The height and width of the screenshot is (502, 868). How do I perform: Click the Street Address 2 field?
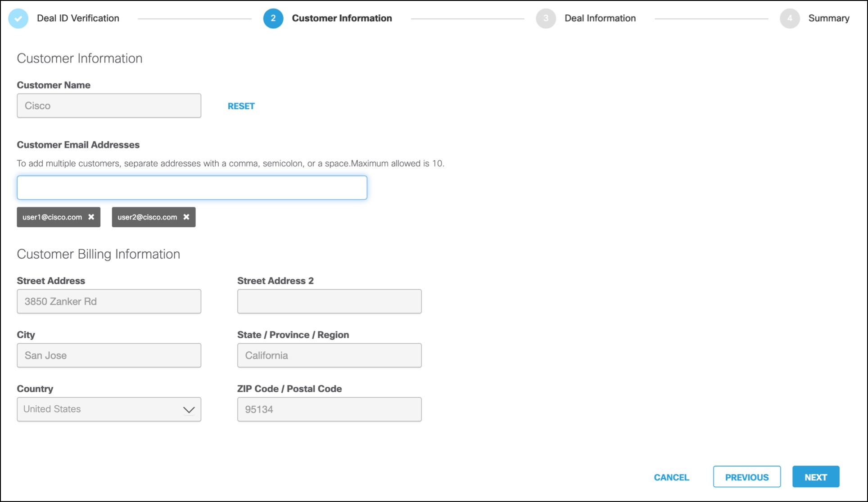(329, 301)
